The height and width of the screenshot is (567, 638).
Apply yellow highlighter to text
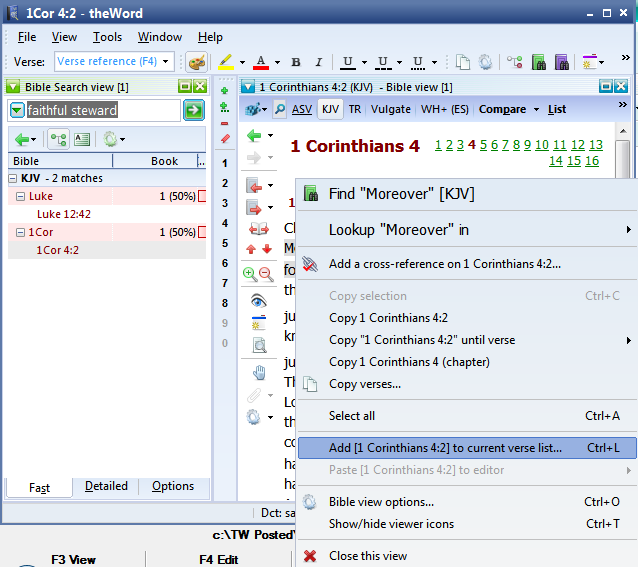pyautogui.click(x=226, y=62)
